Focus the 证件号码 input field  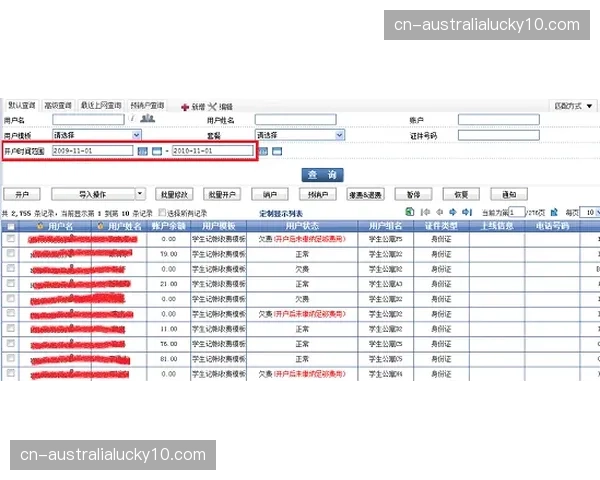point(499,135)
